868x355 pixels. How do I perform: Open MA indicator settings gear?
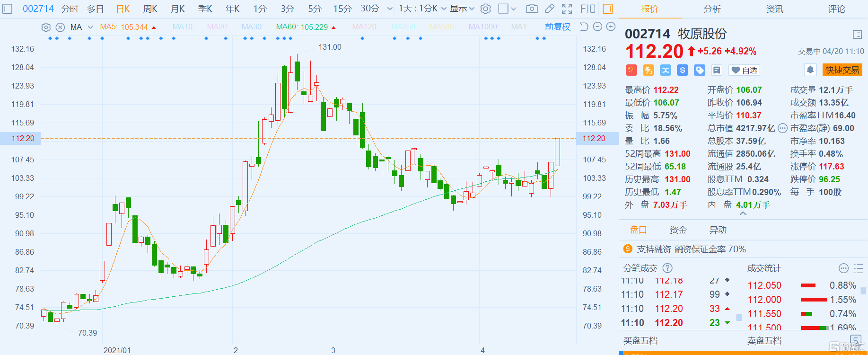[46, 27]
